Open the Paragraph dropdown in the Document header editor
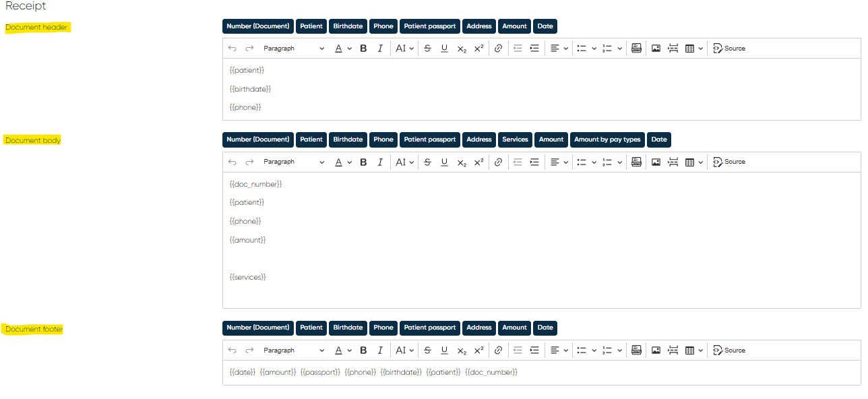This screenshot has height=399, width=868. coord(293,49)
